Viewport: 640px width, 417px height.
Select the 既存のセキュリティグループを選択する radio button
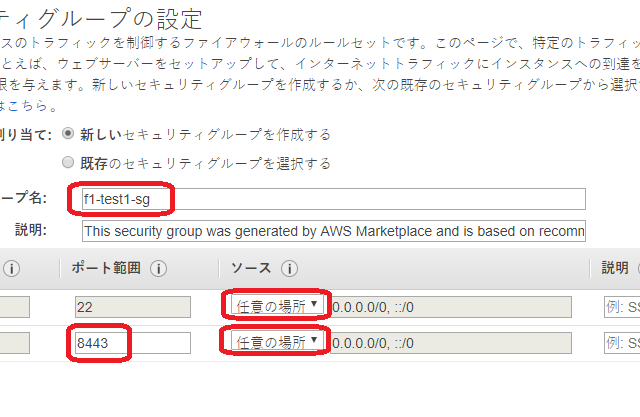68,162
